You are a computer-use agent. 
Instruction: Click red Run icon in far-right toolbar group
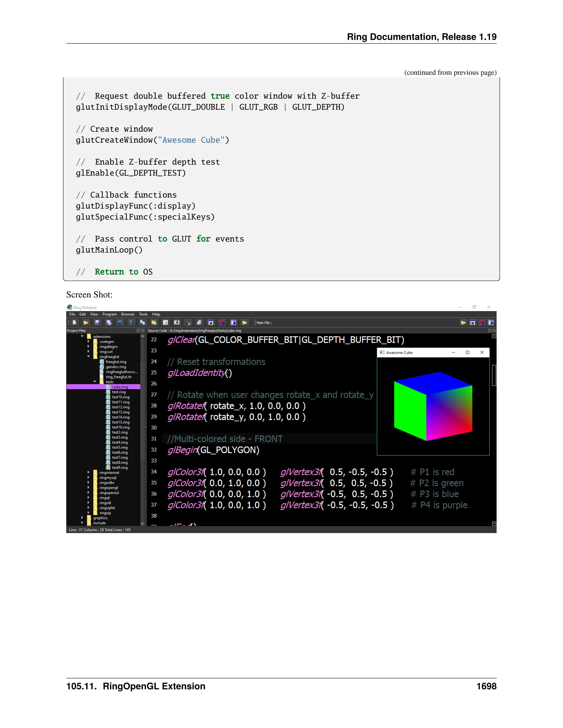pyautogui.click(x=482, y=322)
